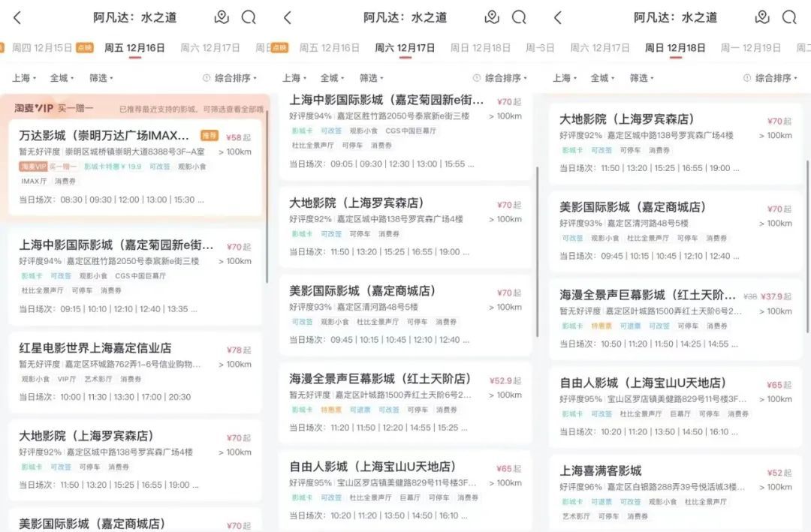
Task: Click scrollbar on the 12月18日 screen
Action: click(807, 247)
